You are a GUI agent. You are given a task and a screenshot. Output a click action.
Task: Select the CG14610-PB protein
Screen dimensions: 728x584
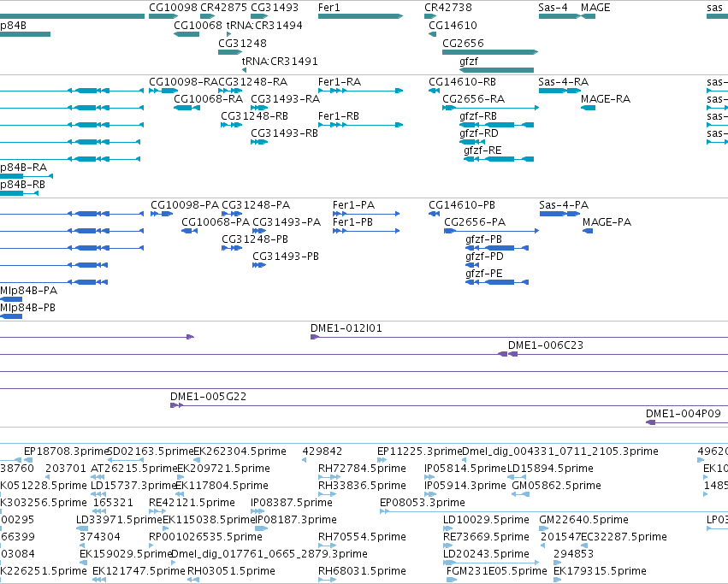coord(434,214)
